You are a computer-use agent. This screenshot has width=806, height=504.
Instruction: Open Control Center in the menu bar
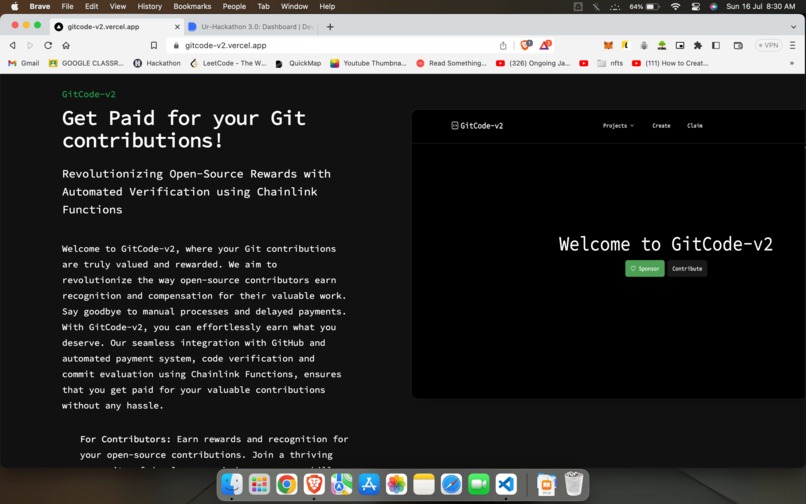click(x=695, y=6)
